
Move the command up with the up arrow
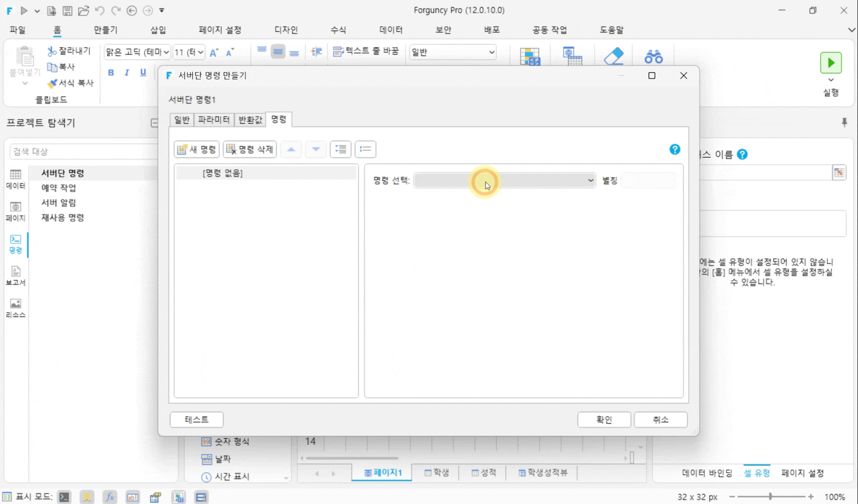coord(291,149)
